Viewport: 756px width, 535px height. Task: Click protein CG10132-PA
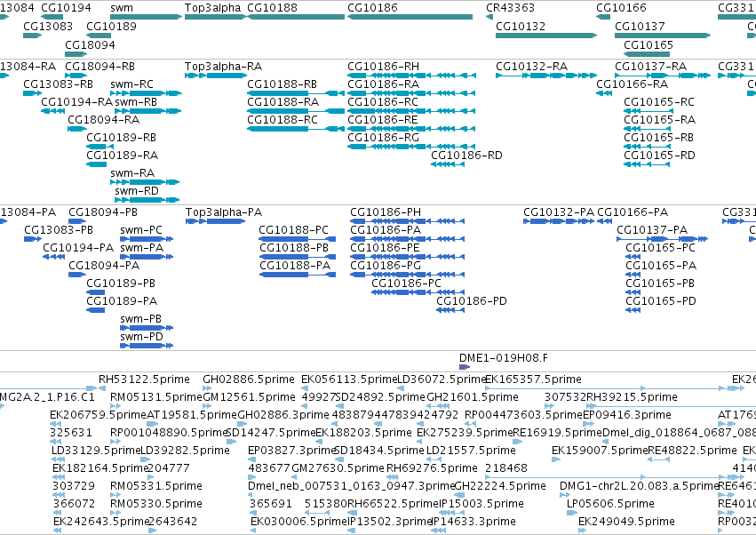(559, 221)
